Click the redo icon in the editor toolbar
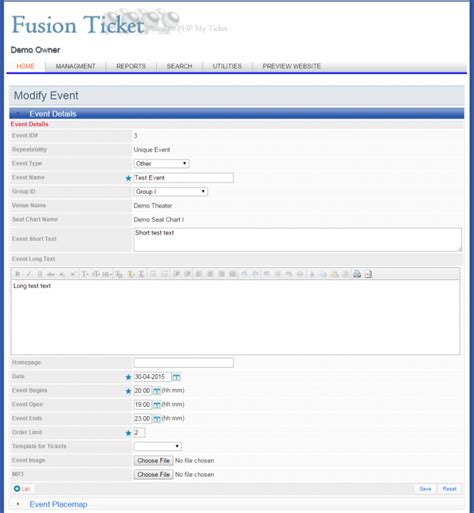 pyautogui.click(x=255, y=274)
